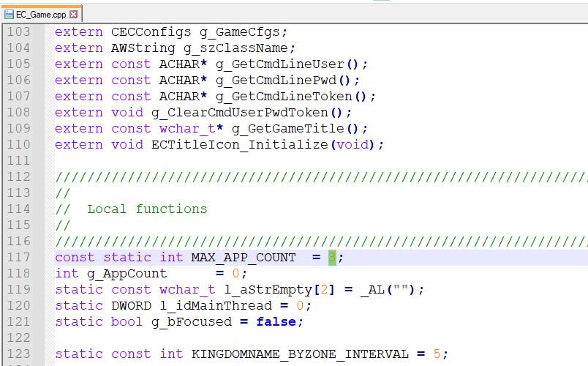Click the DWORD type on line 120
This screenshot has width=588, height=366.
(x=131, y=306)
